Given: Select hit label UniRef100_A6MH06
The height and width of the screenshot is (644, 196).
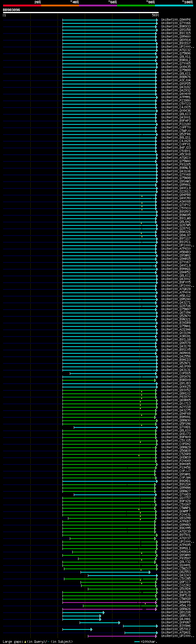Looking at the screenshot, I should coord(176,353).
